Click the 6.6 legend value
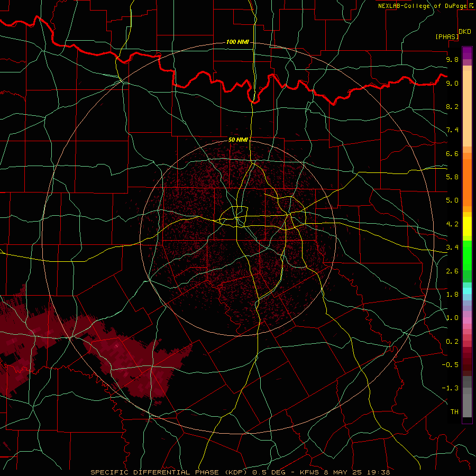The image size is (476, 476). click(452, 153)
